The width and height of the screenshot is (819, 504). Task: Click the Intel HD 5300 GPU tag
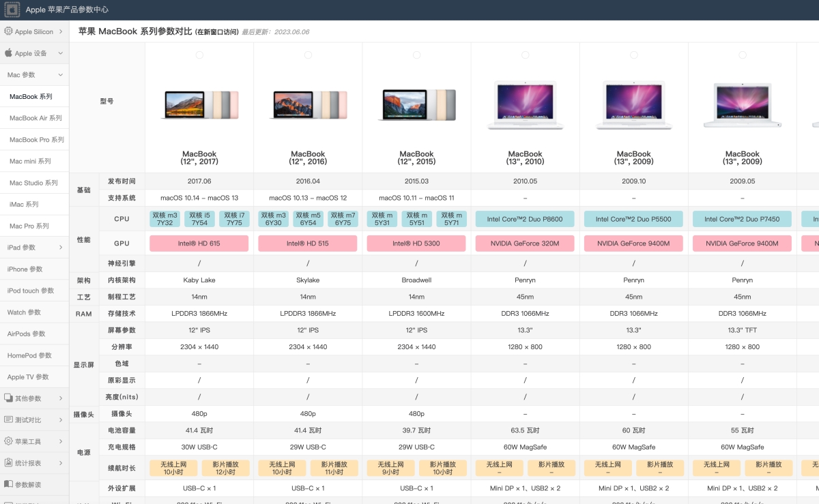[416, 243]
